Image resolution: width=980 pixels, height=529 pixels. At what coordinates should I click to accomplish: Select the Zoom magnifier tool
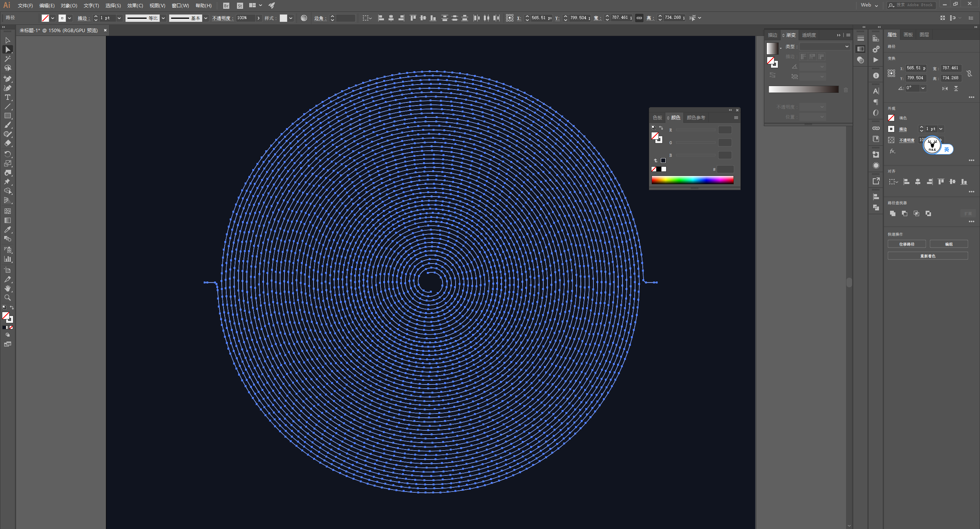(7, 298)
